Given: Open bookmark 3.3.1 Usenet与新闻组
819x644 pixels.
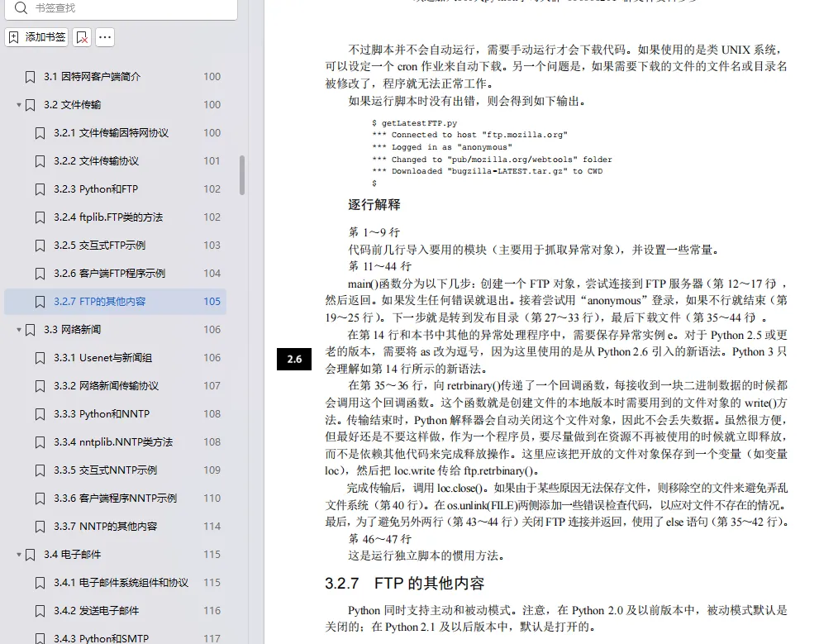Looking at the screenshot, I should (102, 358).
